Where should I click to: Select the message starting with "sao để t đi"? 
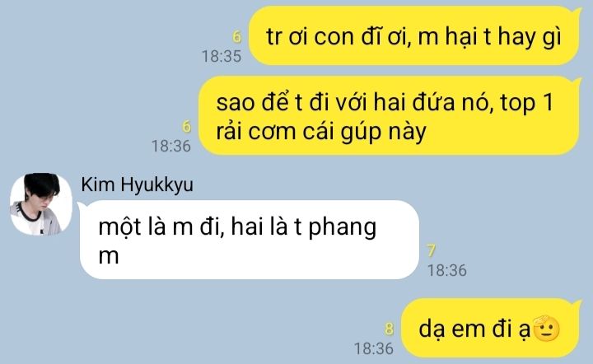390,115
